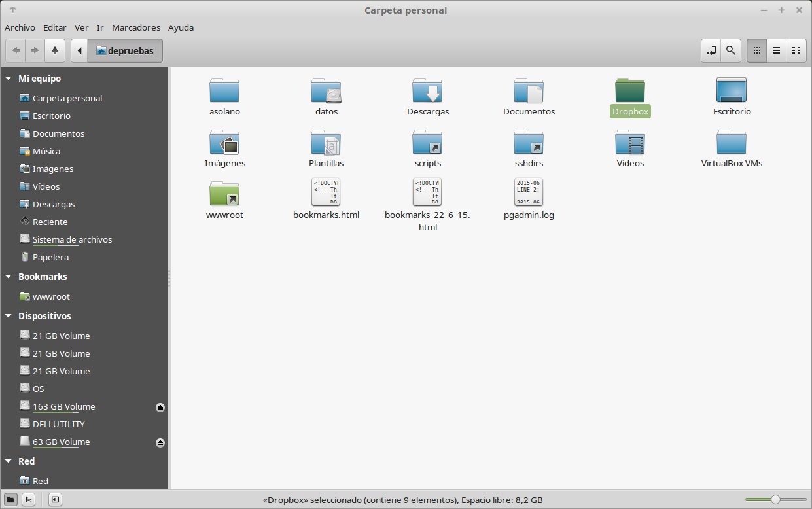Open the Editar menu
This screenshot has width=812, height=509.
point(55,27)
